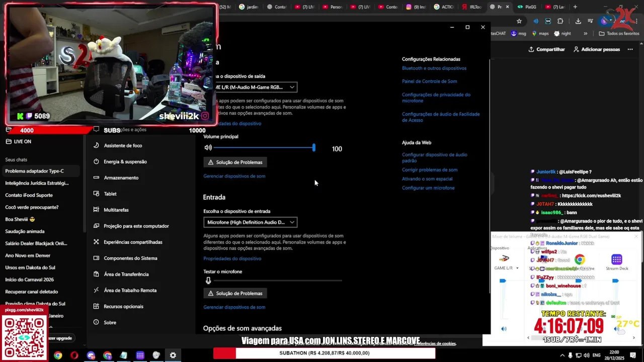
Task: Open the night bookmark
Action: click(562, 34)
